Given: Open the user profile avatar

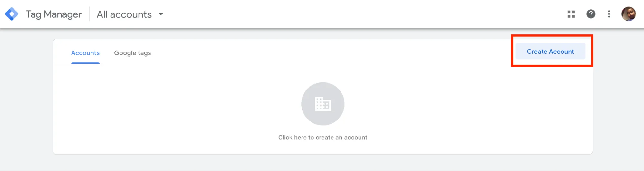Looking at the screenshot, I should pos(629,14).
